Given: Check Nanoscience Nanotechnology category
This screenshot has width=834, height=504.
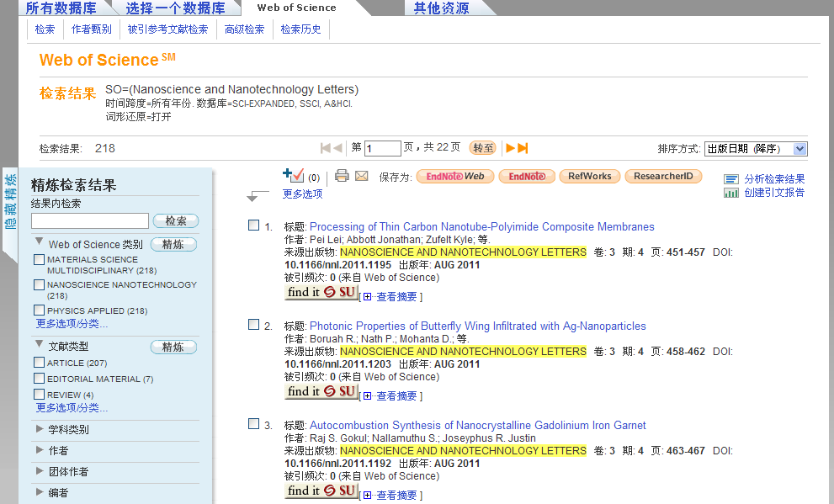Looking at the screenshot, I should [39, 285].
